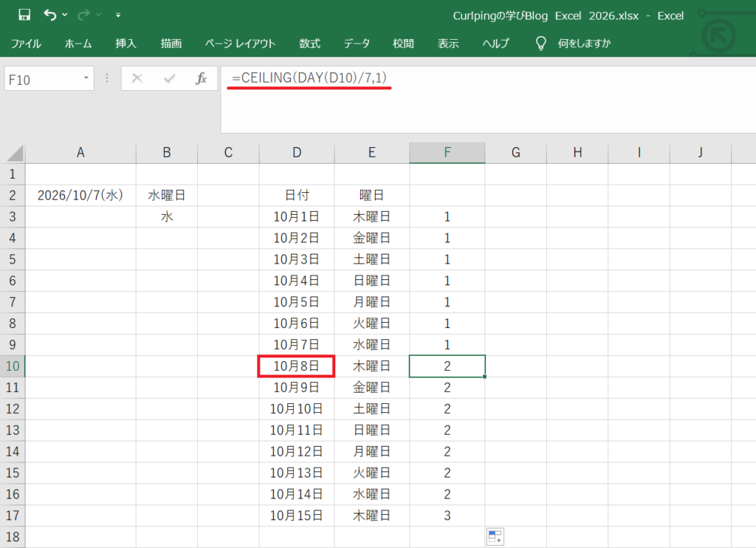Switch to the ホーム ribbon tab

point(78,44)
